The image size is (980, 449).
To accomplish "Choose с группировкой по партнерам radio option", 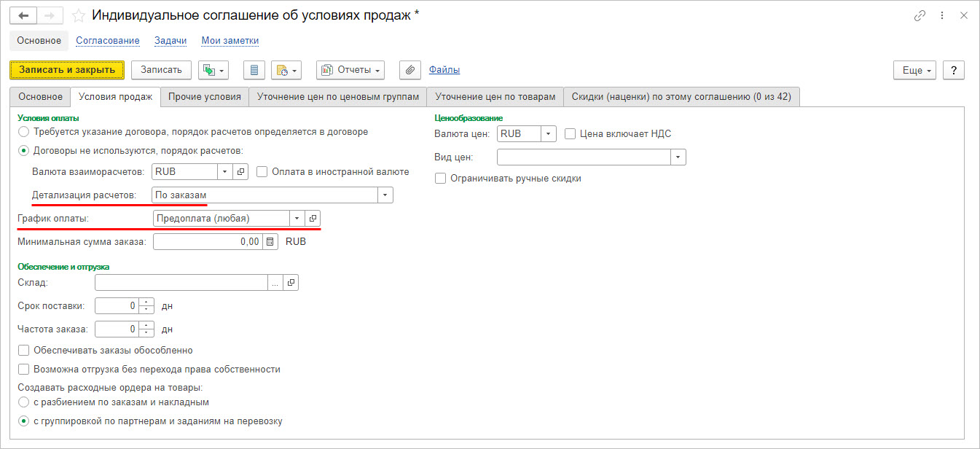I will 24,421.
